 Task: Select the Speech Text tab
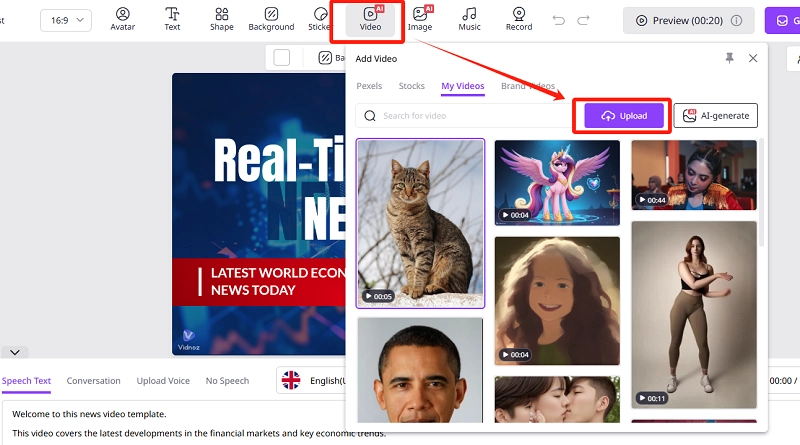click(x=26, y=381)
